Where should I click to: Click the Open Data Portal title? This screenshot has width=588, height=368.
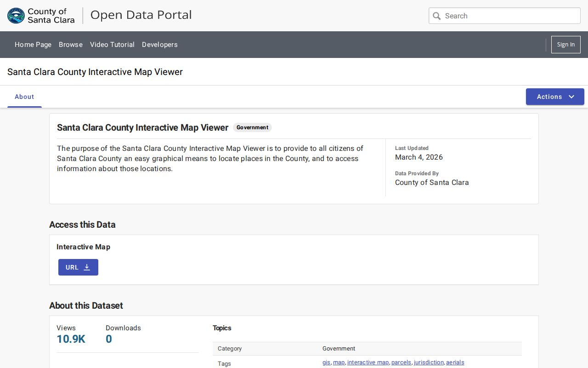click(141, 15)
